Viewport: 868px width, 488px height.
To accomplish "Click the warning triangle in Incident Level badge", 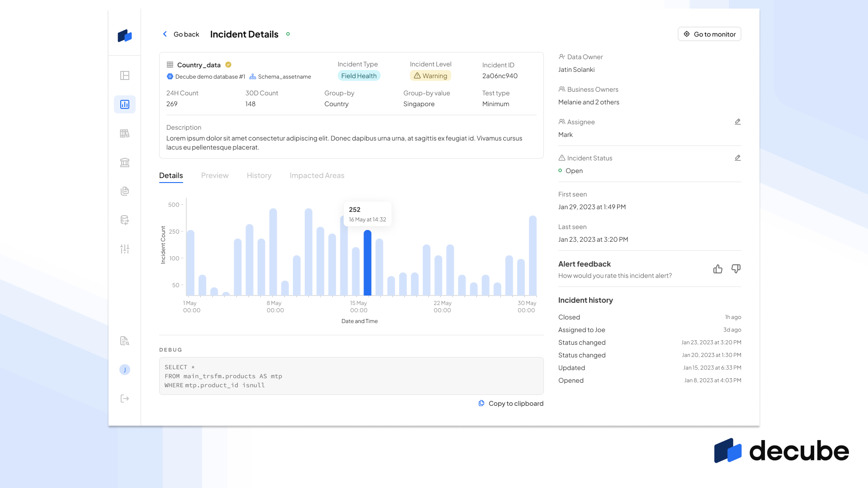I will click(x=417, y=75).
